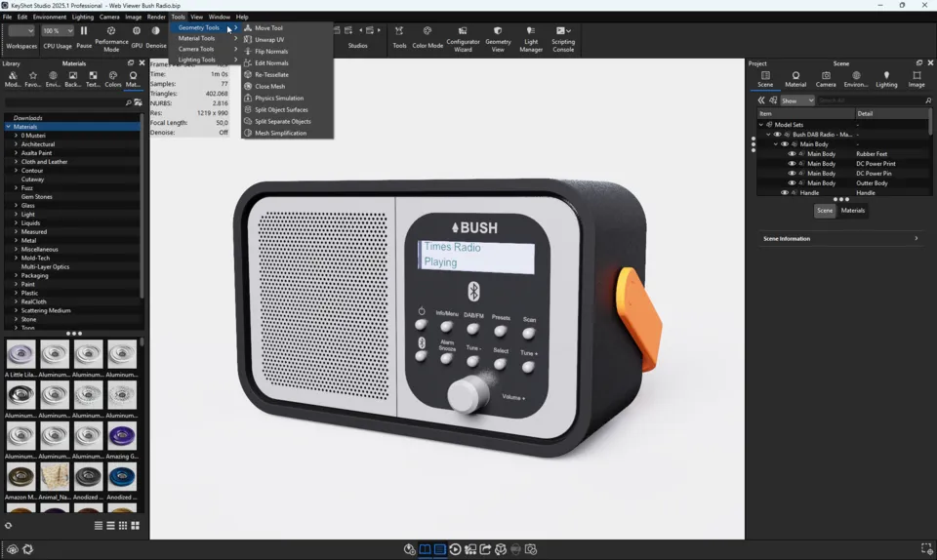Screen dimensions: 937x560
Task: Open the Tools toolbar icon
Action: point(399,31)
